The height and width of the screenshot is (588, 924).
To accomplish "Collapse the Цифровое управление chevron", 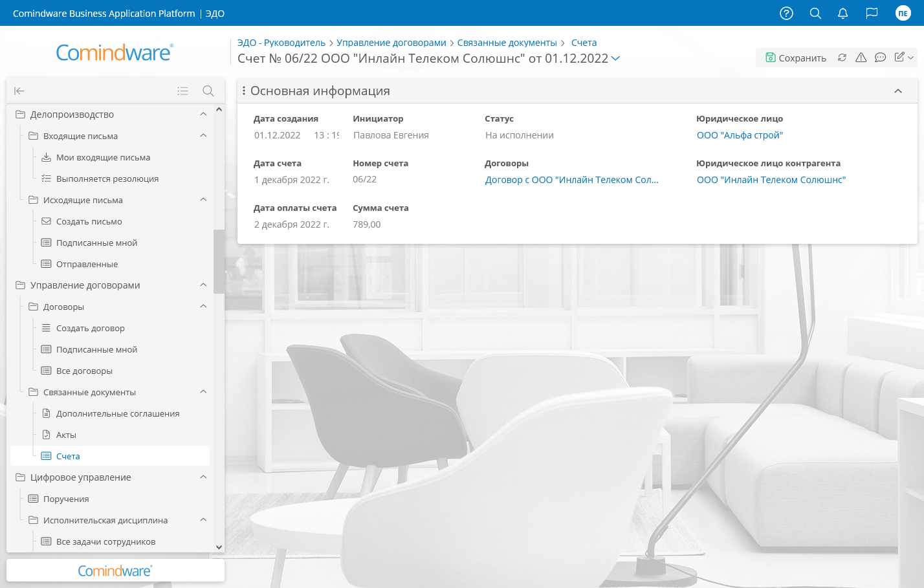I will [x=203, y=477].
